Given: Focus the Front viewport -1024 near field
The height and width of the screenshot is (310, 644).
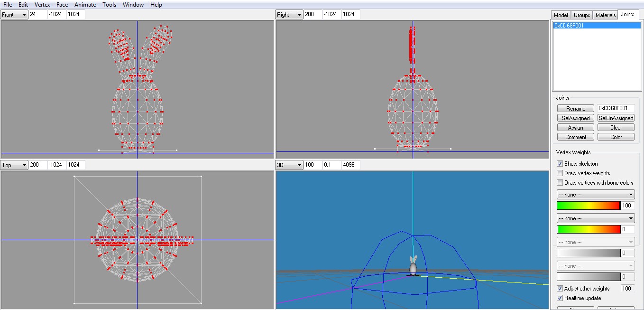Looking at the screenshot, I should (x=57, y=15).
